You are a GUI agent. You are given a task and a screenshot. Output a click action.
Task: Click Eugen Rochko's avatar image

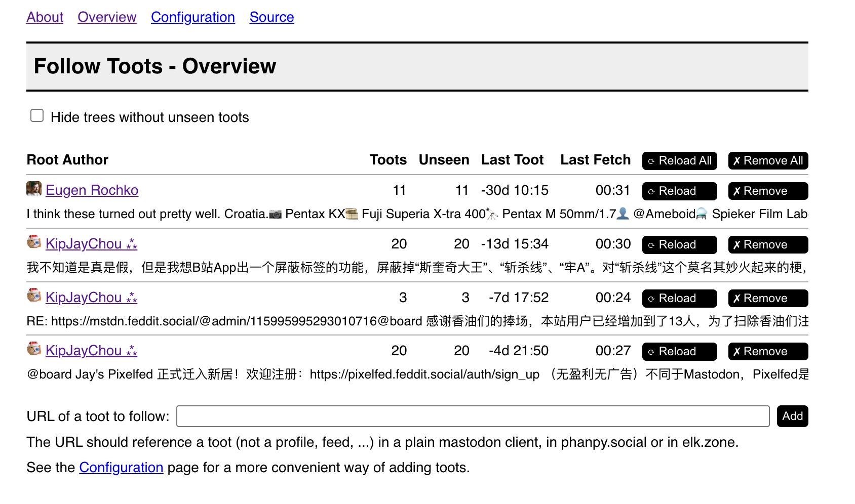click(x=34, y=189)
